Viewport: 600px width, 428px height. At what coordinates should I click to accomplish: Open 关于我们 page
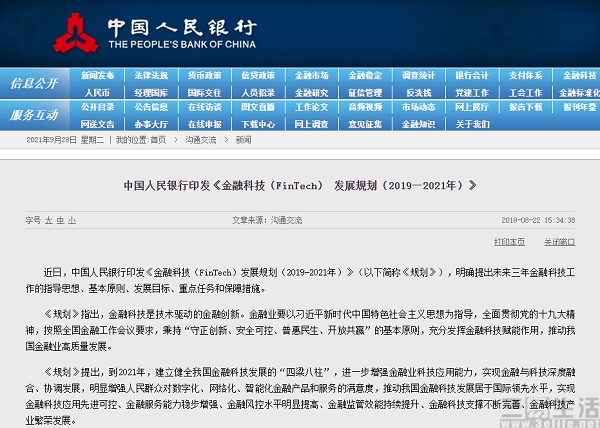[472, 124]
